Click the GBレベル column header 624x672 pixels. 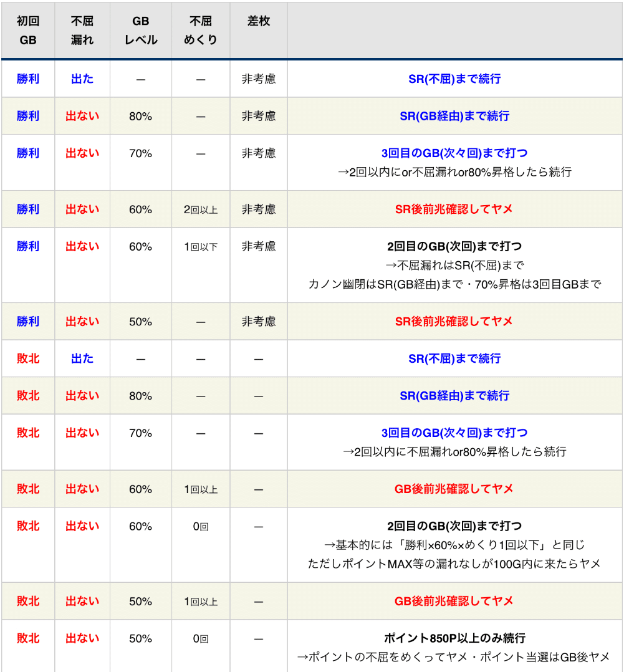click(141, 31)
